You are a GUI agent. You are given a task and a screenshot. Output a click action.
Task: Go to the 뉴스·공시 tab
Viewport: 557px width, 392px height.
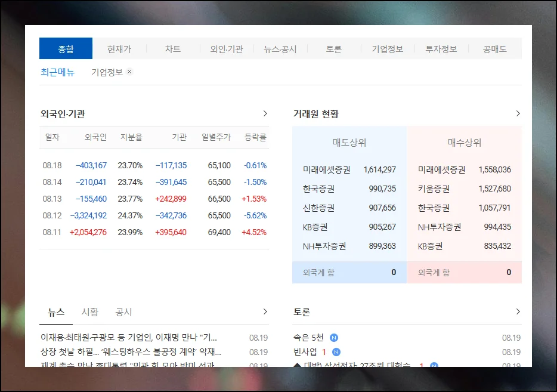coord(280,48)
